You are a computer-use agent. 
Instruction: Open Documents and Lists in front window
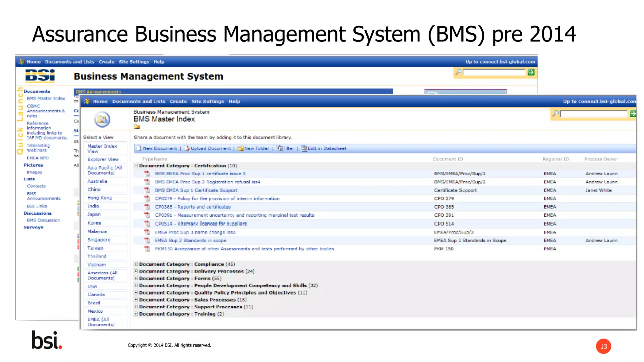click(139, 101)
